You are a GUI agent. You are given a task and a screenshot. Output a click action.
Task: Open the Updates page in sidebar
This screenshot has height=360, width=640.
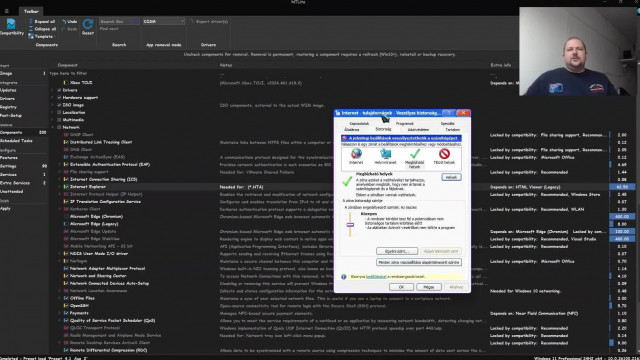[8, 90]
